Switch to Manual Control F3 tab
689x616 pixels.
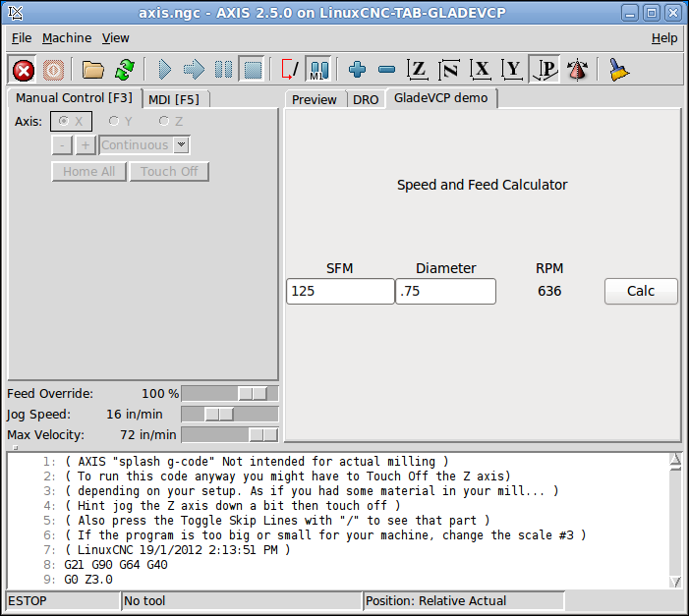tap(75, 98)
